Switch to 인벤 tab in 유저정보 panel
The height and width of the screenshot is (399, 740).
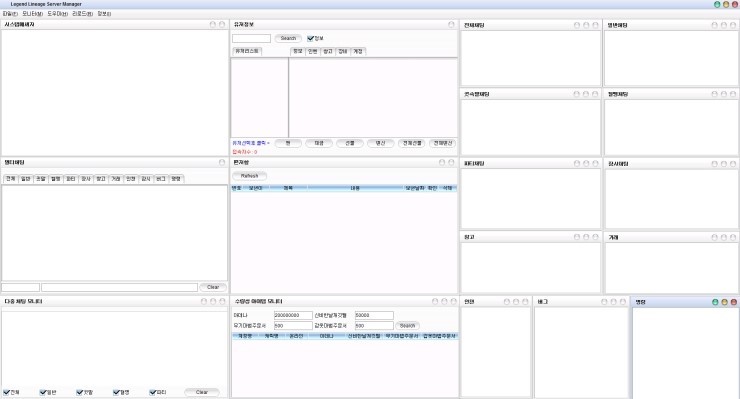(x=312, y=51)
